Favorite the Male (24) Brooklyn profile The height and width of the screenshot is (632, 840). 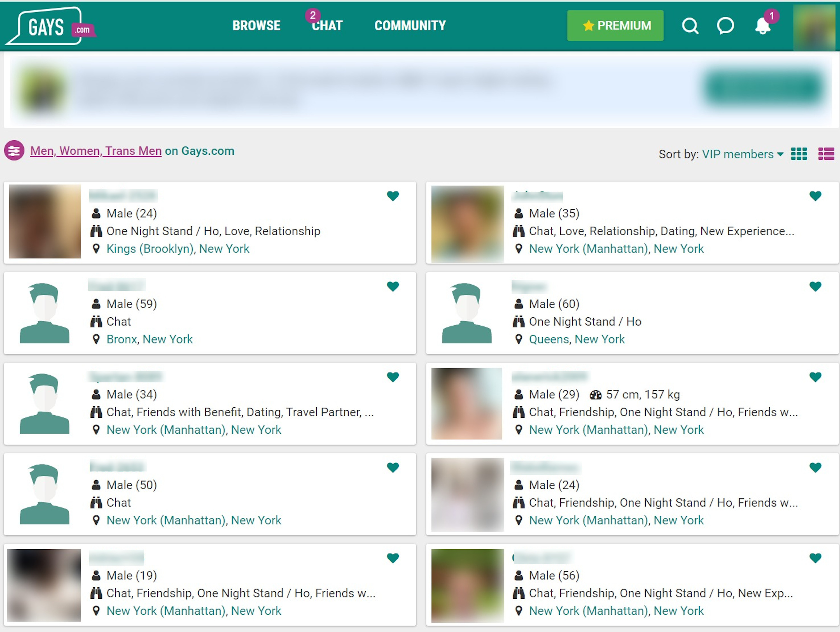point(393,196)
